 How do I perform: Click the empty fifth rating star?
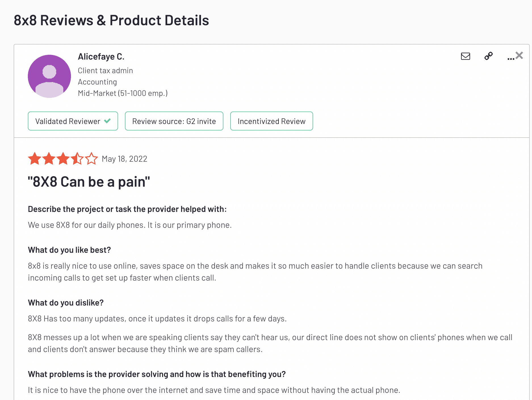(91, 158)
